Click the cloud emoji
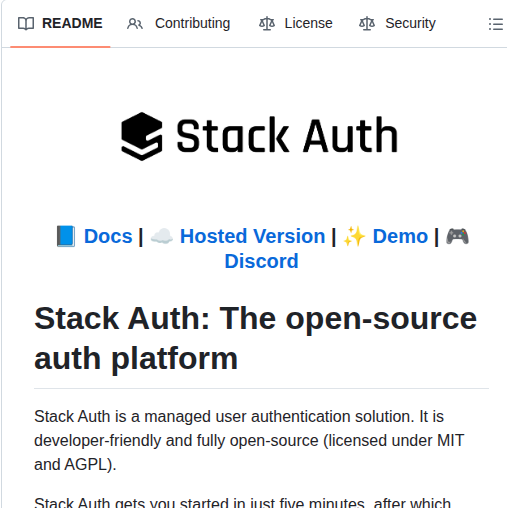507x508 pixels. [162, 236]
